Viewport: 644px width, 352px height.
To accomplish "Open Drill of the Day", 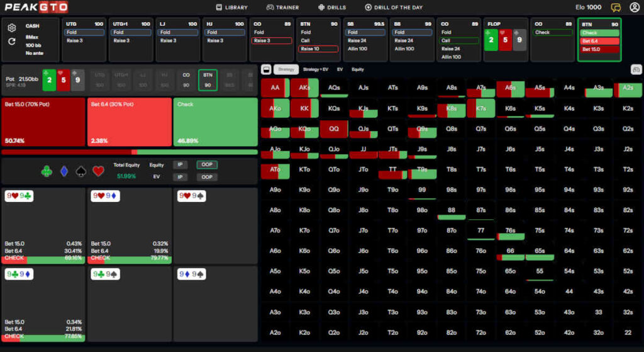I will click(x=394, y=8).
